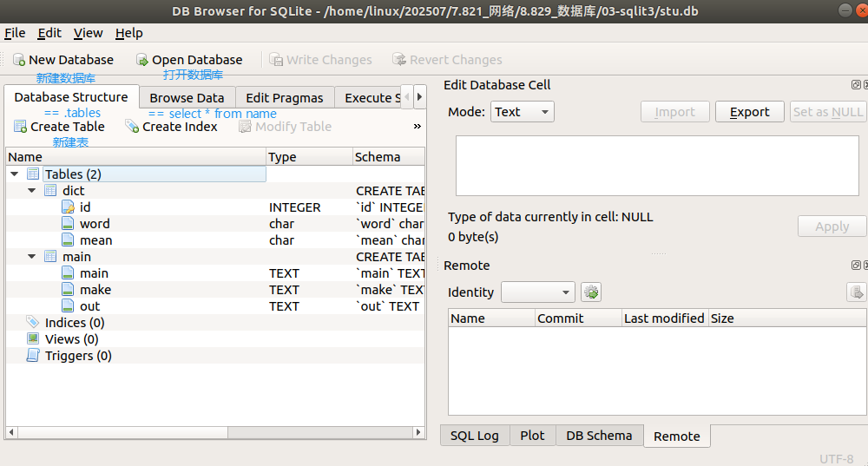The width and height of the screenshot is (868, 466).
Task: Click the Type column header
Action: click(310, 157)
